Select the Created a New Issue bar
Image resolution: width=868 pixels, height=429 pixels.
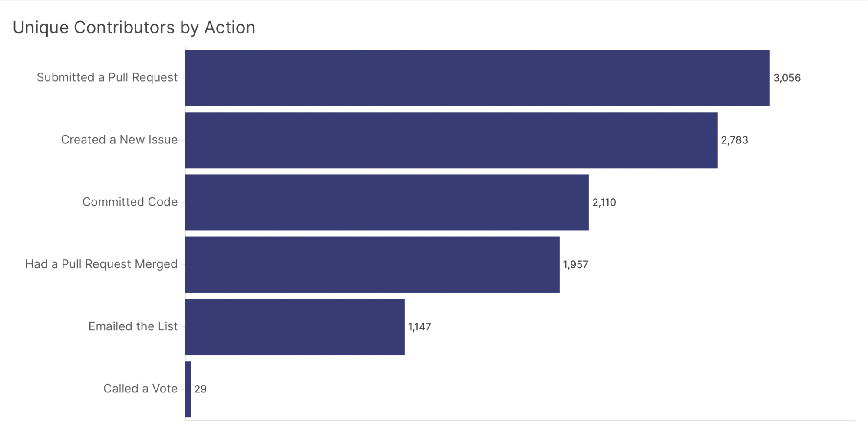(x=451, y=140)
